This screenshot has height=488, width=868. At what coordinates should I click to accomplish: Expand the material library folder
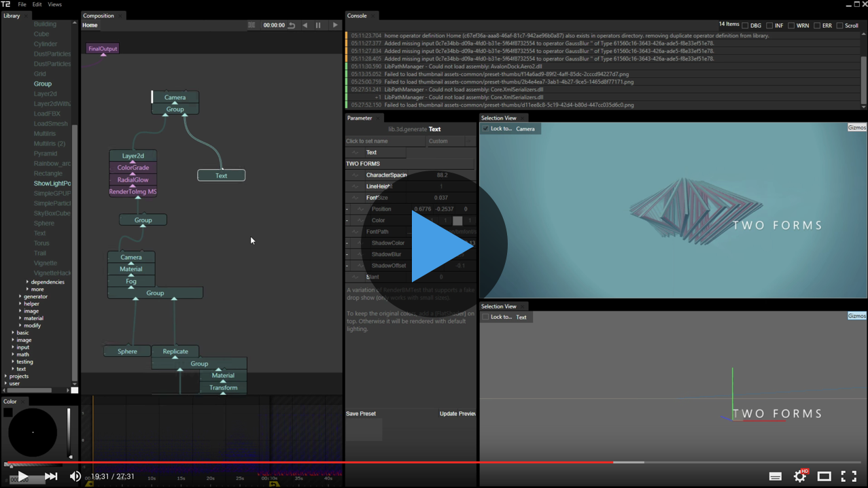pos(20,318)
